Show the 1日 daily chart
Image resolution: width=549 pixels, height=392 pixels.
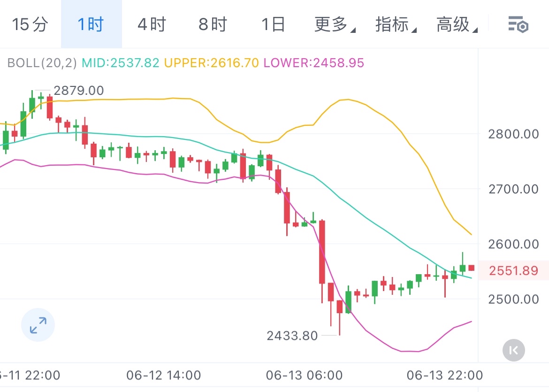click(273, 24)
